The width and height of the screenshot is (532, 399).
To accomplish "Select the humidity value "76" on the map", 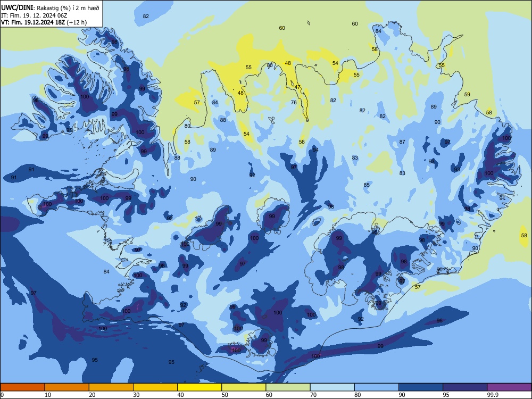I will click(294, 102).
